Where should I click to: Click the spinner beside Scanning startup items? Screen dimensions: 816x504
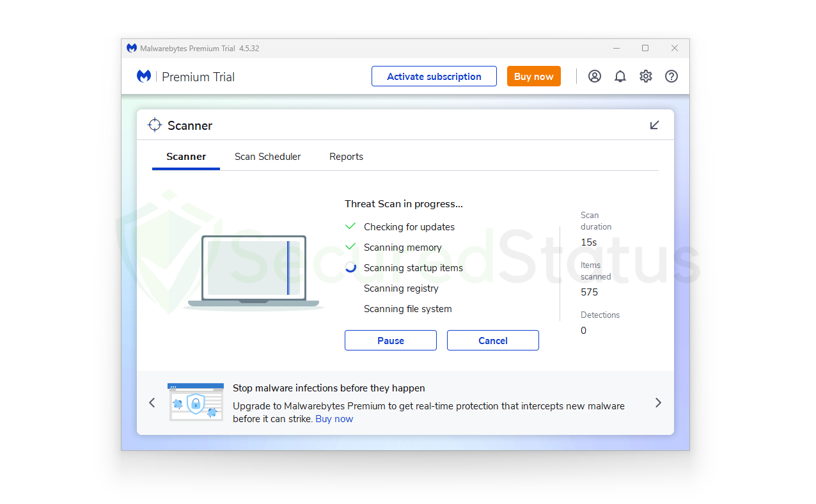point(350,267)
